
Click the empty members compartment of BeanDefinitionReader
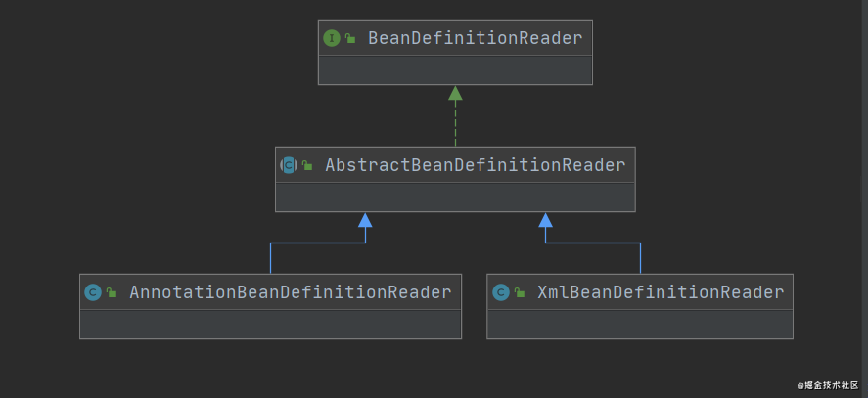(455, 69)
